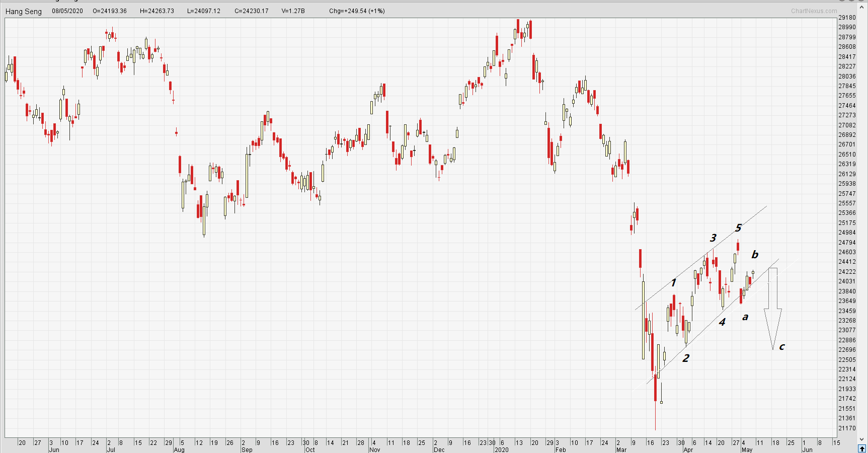Screen dimensions: 868x453
Task: Click the date 08/05/2020 in the header
Action: tap(67, 11)
